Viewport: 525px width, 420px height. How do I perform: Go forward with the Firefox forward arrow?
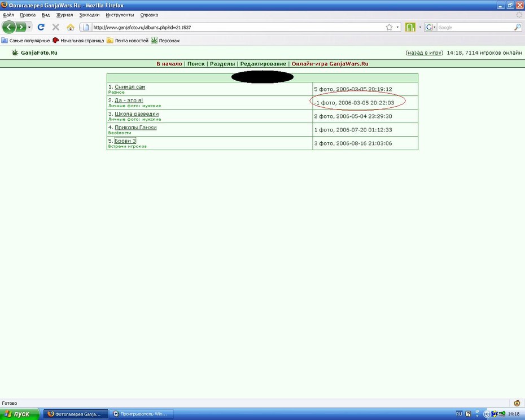pos(21,27)
